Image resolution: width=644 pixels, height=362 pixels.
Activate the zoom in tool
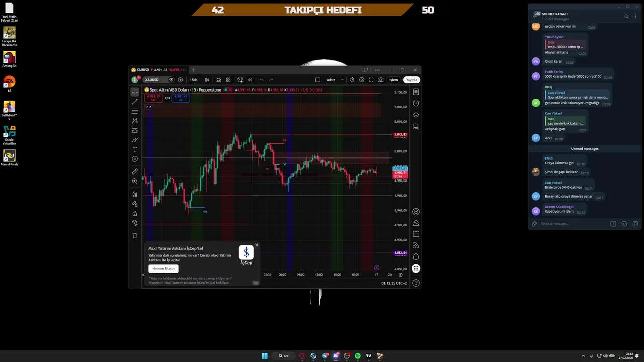(135, 182)
